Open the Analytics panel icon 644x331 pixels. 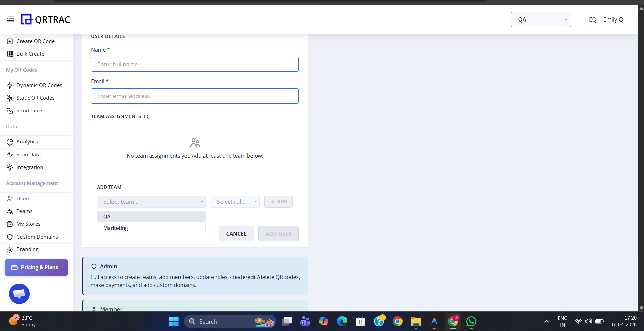9,141
